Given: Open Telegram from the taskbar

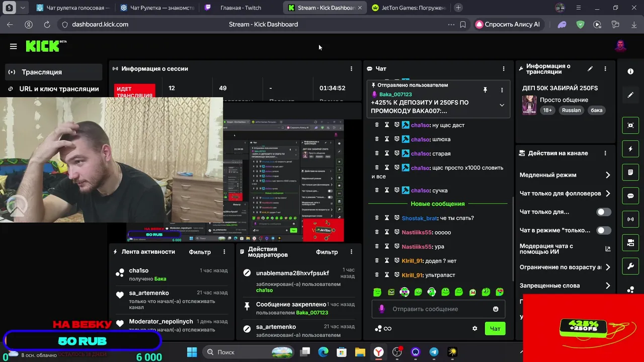Looking at the screenshot, I should 434,352.
